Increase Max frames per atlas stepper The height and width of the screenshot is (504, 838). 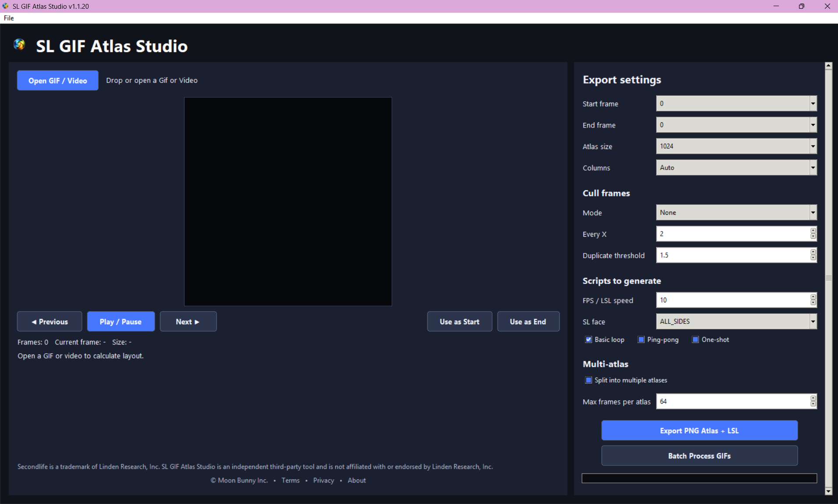pyautogui.click(x=813, y=398)
